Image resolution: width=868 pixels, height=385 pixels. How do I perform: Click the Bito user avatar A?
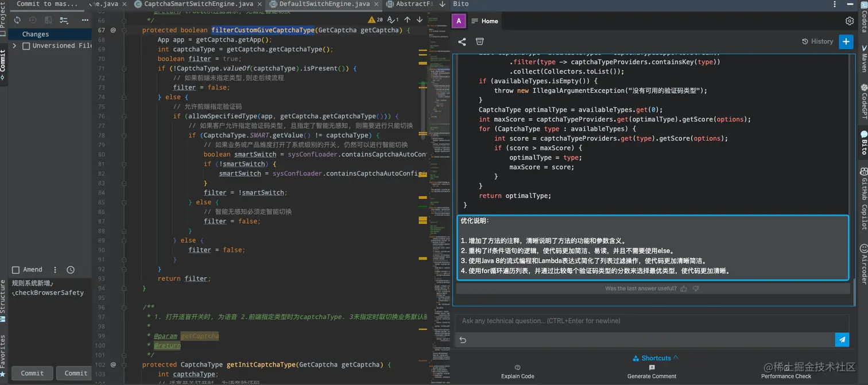point(459,21)
